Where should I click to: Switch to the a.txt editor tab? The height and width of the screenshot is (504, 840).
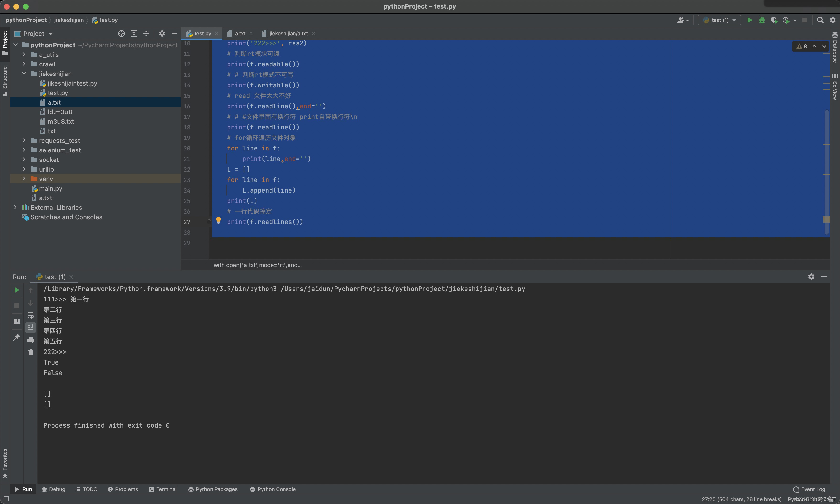click(240, 33)
